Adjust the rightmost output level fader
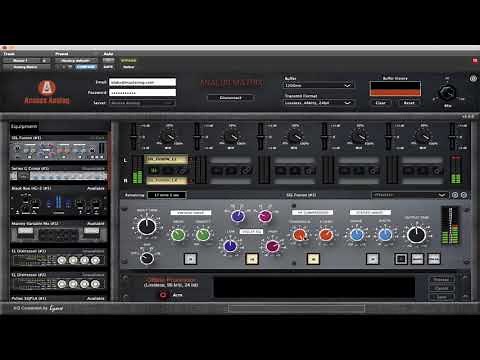Screen dimensions: 480x360 point(452,136)
